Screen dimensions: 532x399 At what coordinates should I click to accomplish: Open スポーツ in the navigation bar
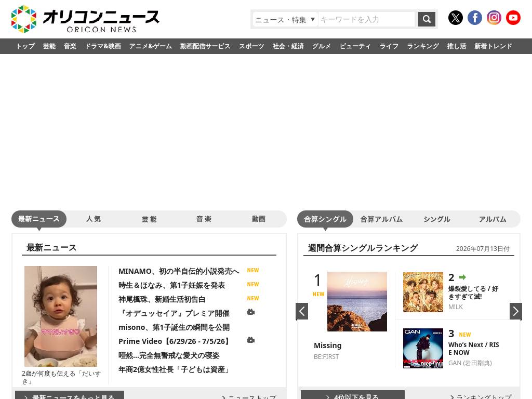click(251, 46)
